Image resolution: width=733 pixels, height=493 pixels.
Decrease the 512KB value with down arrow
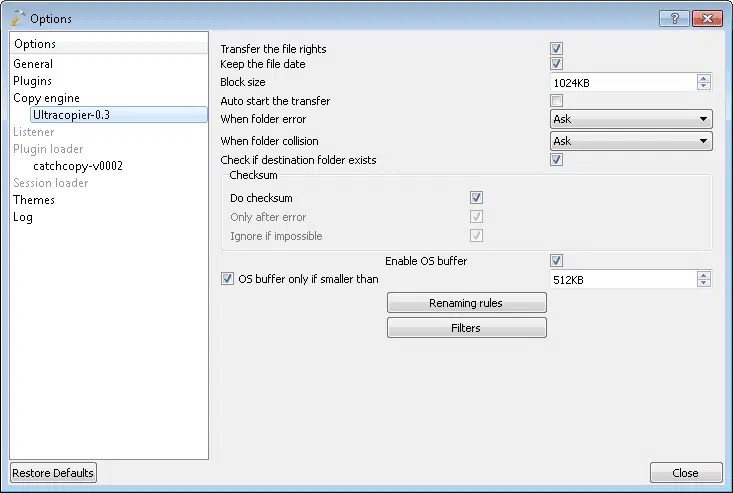[704, 284]
